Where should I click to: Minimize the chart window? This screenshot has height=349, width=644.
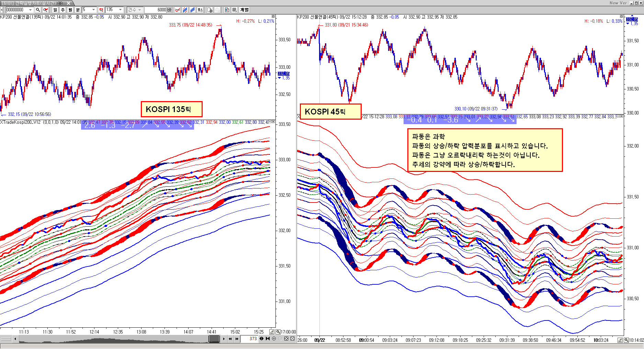pyautogui.click(x=631, y=3)
